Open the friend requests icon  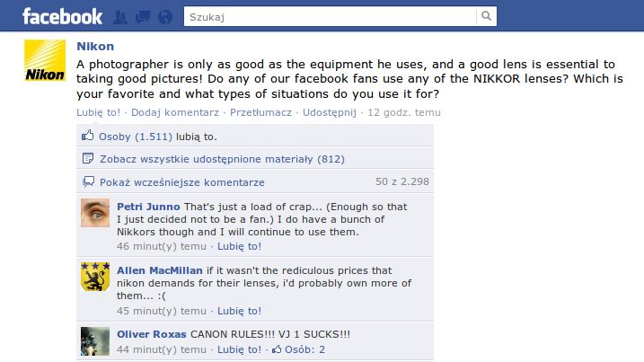[x=120, y=17]
